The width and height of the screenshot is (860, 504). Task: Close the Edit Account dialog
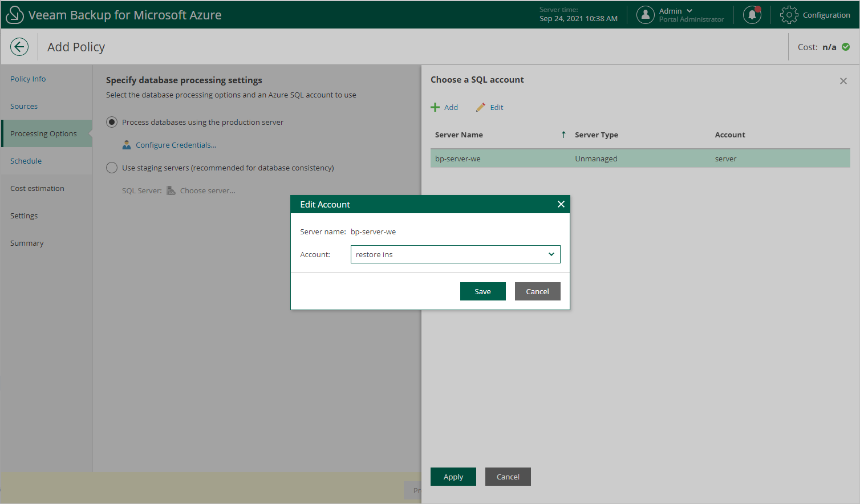[x=561, y=204]
